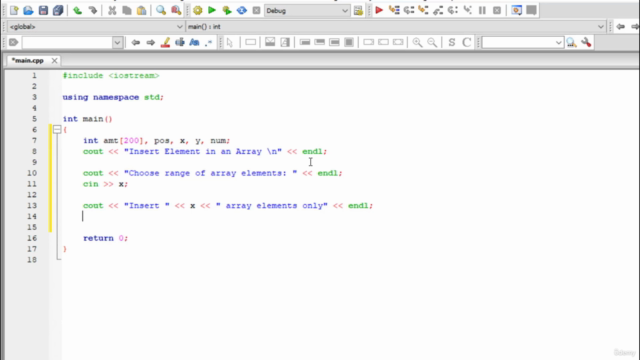Zoom out of the diagram
This screenshot has height=360, width=640.
click(x=432, y=42)
